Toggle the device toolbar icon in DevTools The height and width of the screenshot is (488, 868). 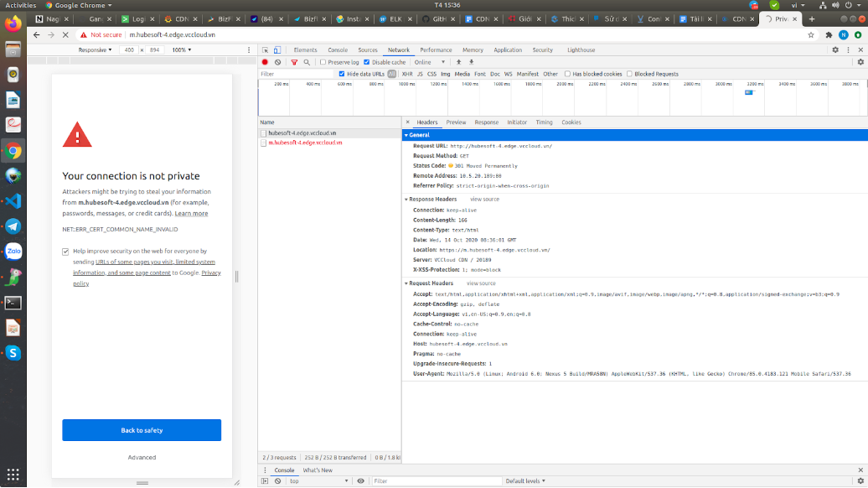277,49
